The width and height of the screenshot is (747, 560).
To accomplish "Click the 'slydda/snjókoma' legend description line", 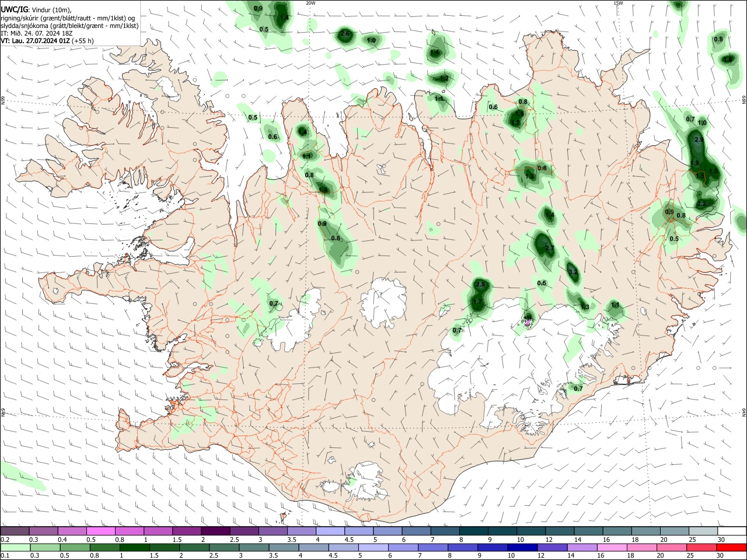I will (x=69, y=26).
